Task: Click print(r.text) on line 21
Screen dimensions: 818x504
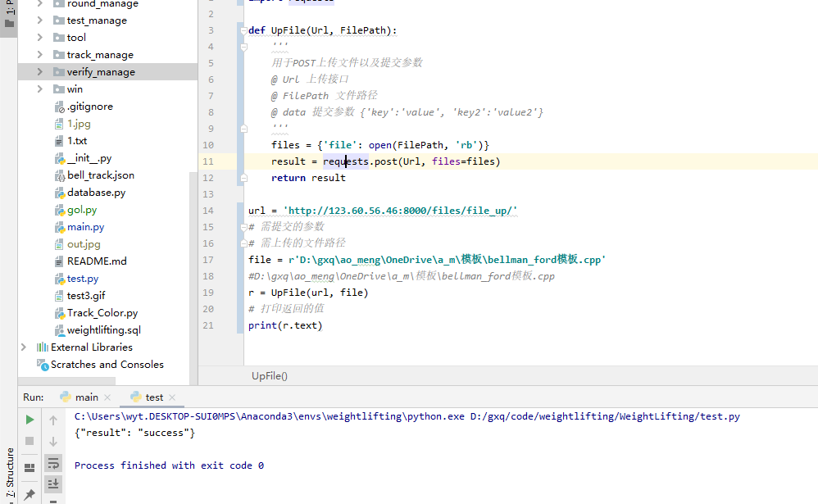Action: (x=285, y=325)
